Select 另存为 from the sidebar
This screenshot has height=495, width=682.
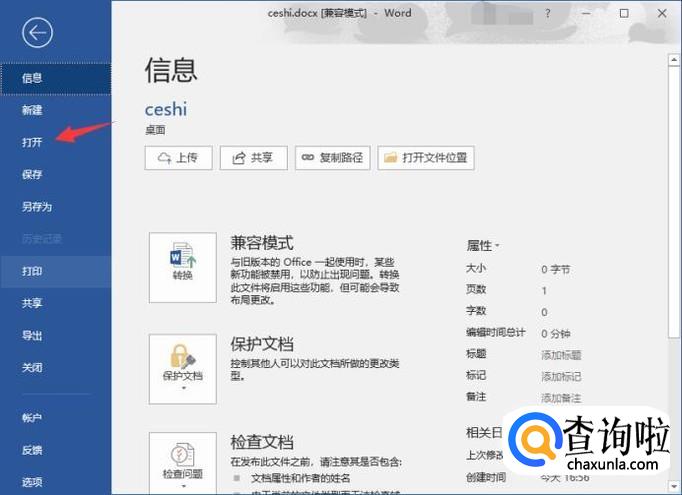coord(37,207)
